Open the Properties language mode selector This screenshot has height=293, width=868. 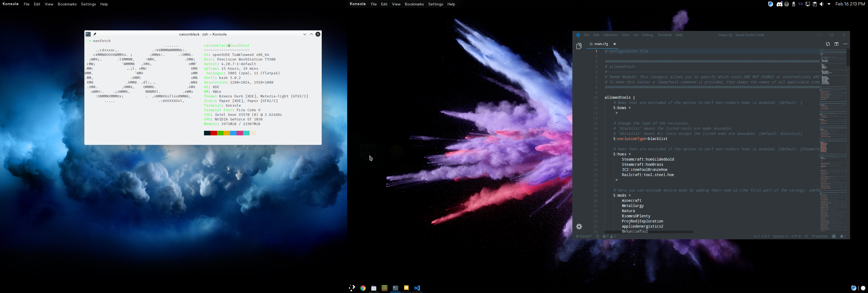819,236
